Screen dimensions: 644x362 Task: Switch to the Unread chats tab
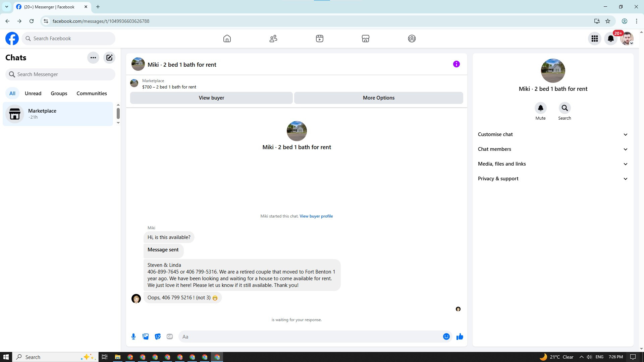(x=33, y=94)
